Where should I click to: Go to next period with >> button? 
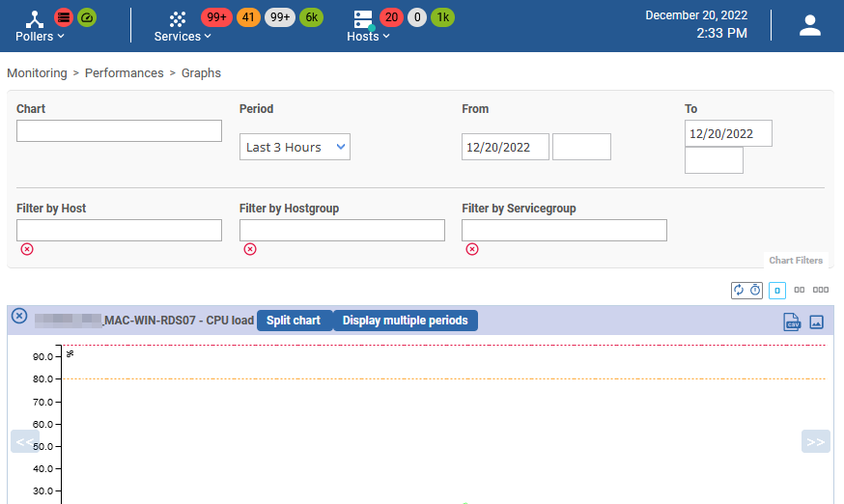pos(815,441)
